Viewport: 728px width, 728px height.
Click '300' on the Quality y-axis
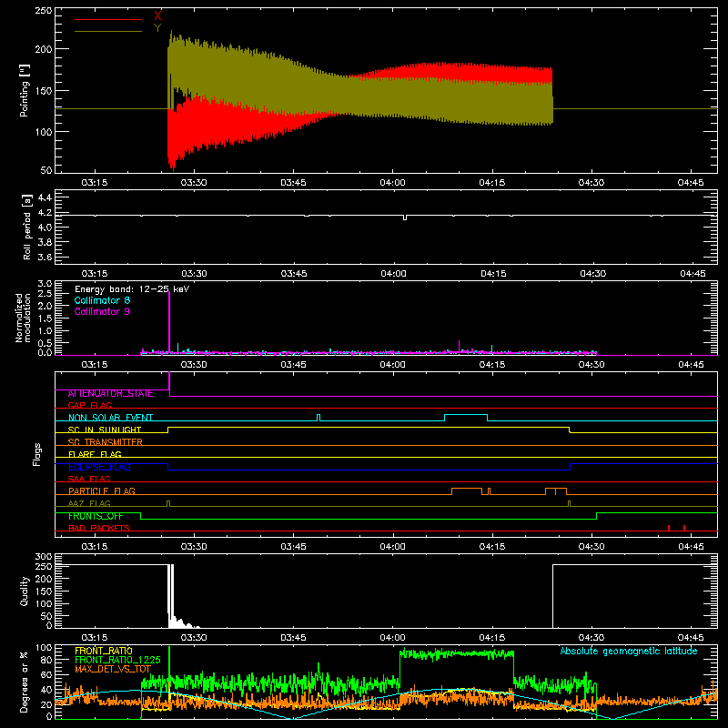[x=44, y=557]
